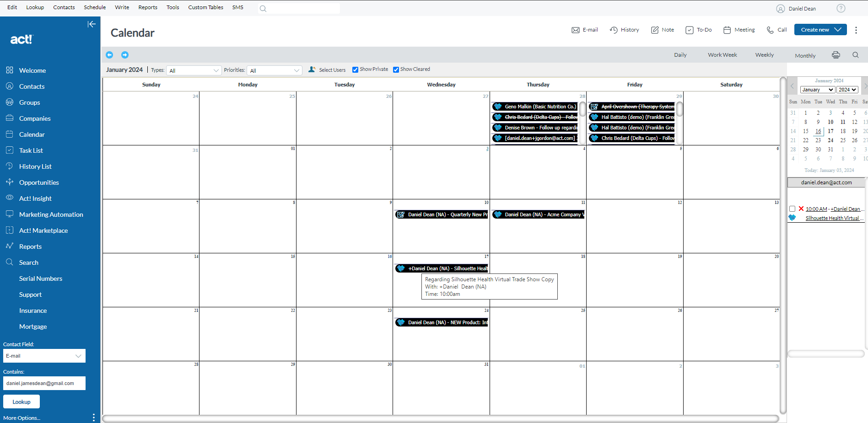Open Marketing Automation in sidebar
The width and height of the screenshot is (868, 423).
pyautogui.click(x=50, y=214)
